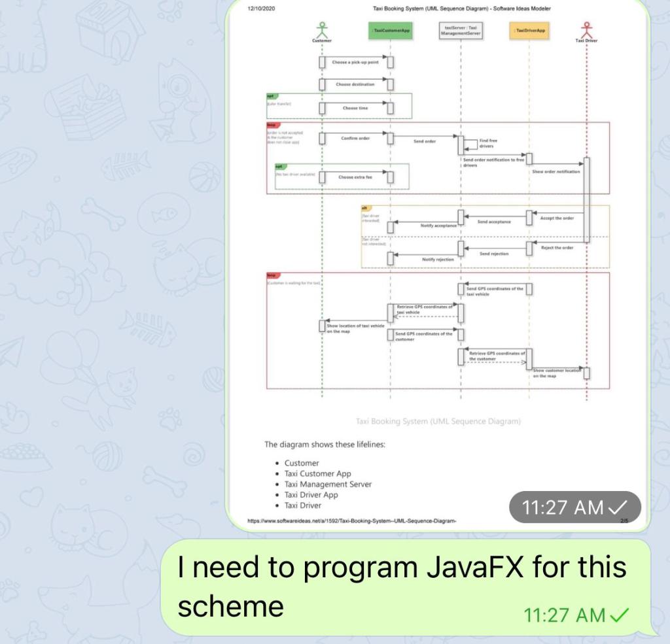
Task: Select the Confirm order message arrow
Action: (355, 138)
